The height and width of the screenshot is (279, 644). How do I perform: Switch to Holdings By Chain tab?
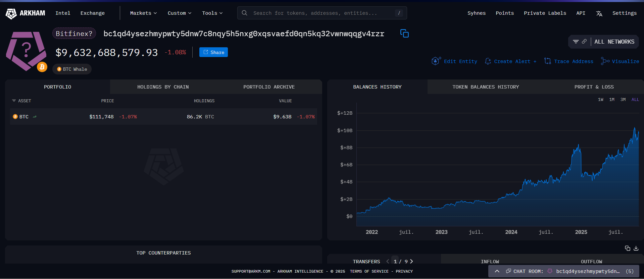(163, 87)
